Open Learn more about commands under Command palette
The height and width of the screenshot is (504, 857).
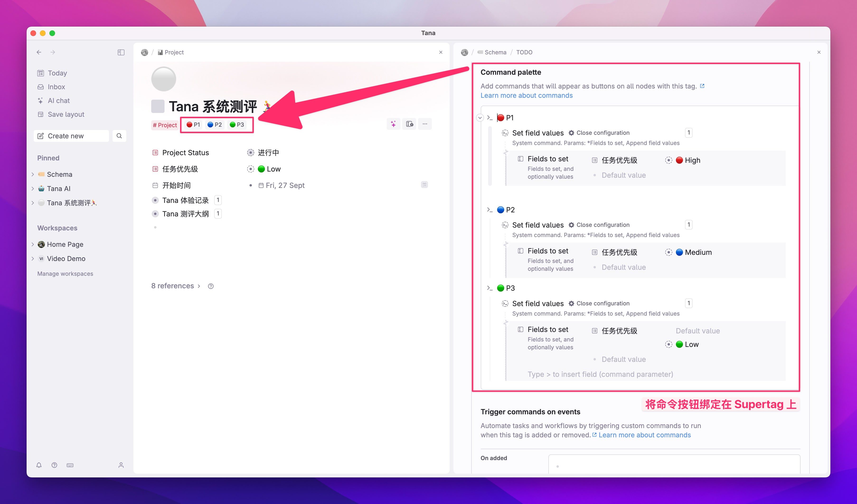(x=527, y=95)
